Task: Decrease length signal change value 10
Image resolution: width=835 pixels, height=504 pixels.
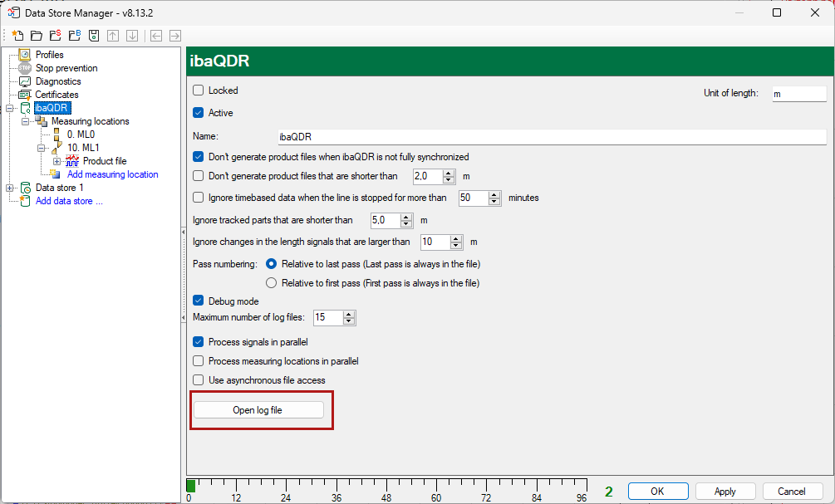Action: pos(456,245)
